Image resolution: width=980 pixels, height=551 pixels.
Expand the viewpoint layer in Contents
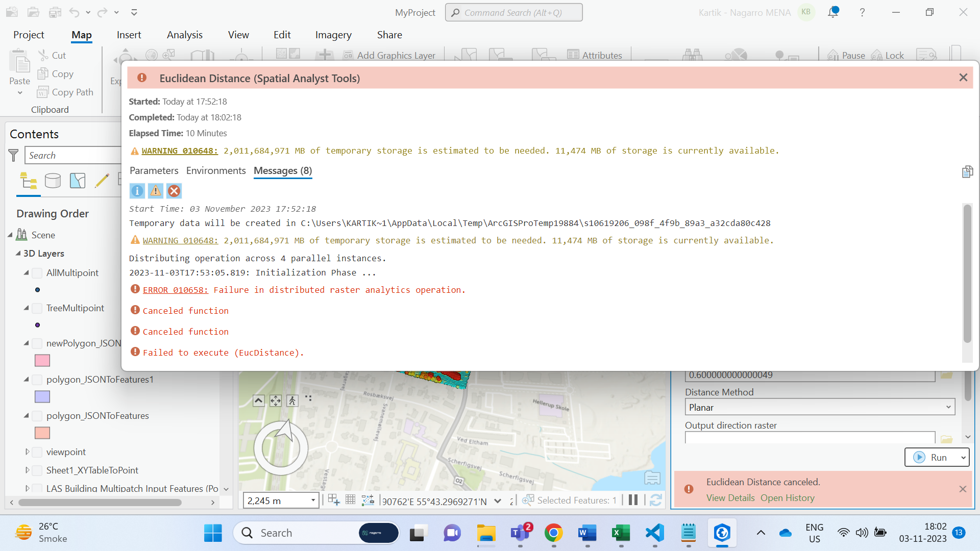click(27, 452)
